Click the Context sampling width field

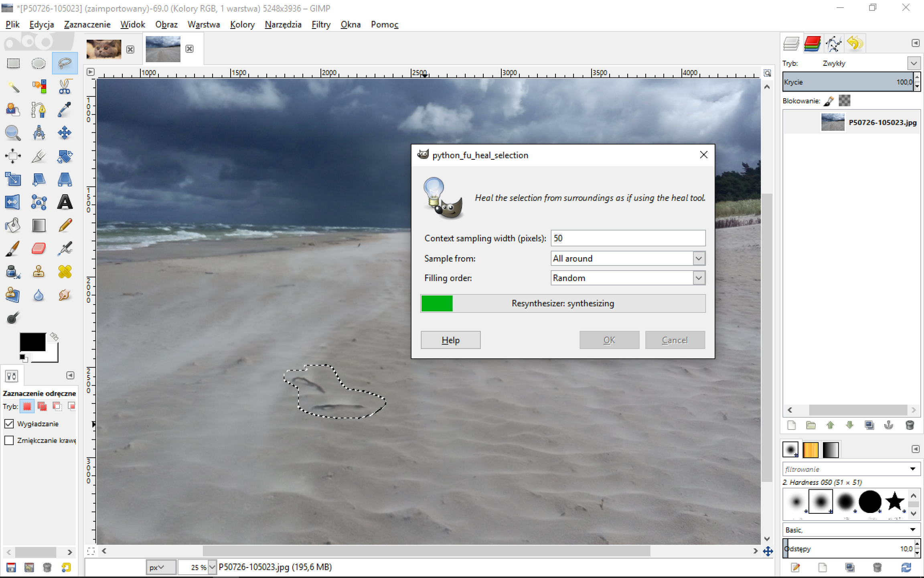coord(628,238)
